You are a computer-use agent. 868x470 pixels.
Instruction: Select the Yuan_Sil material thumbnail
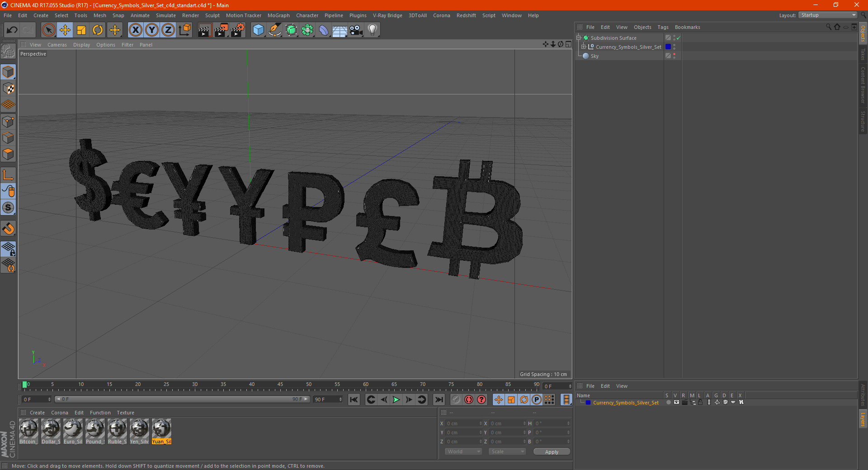161,432
